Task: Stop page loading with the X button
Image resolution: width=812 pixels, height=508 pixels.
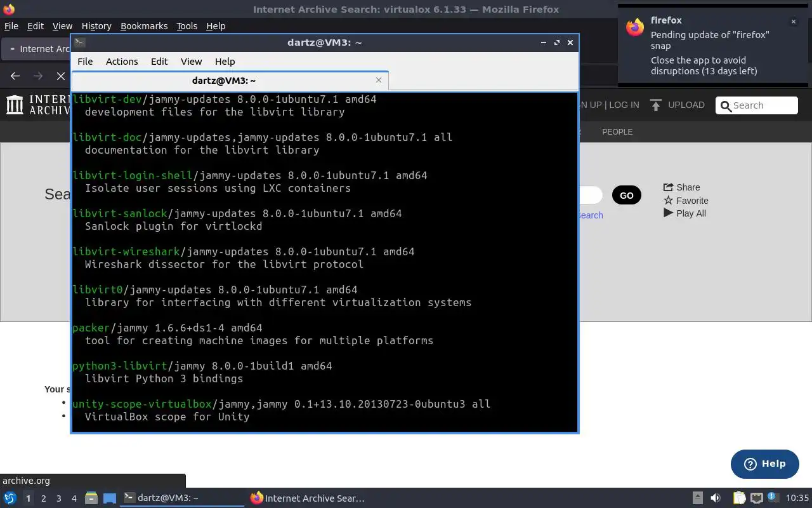Action: click(x=61, y=76)
